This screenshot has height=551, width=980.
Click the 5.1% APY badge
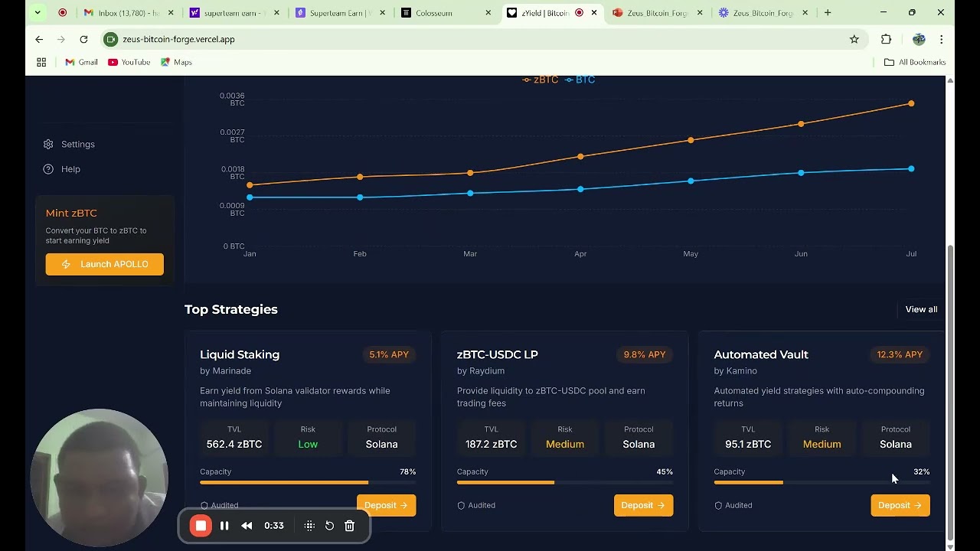tap(389, 354)
